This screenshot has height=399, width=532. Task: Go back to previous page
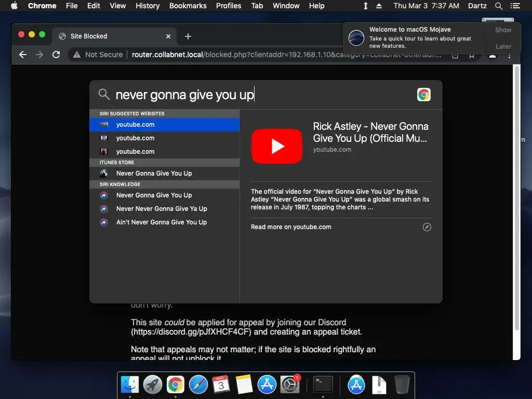click(23, 55)
